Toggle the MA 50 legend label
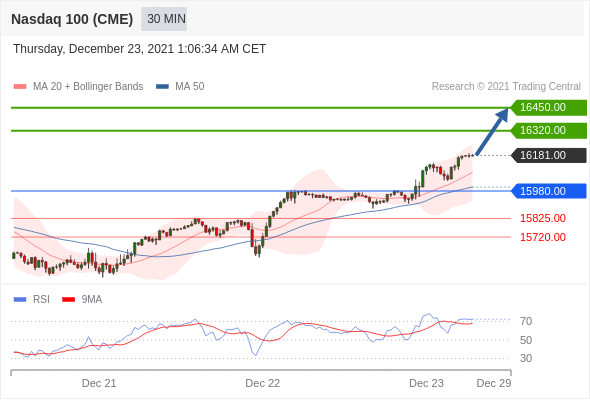Screen dimensions: 590x400 pos(190,87)
